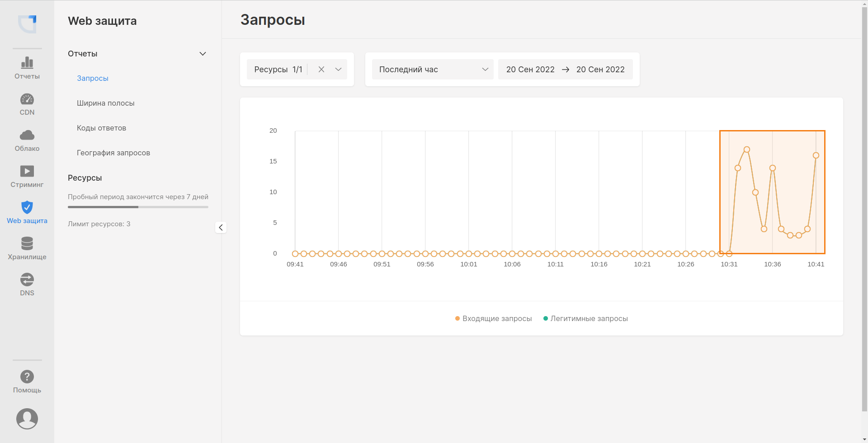Open the Последний час period dropdown
The height and width of the screenshot is (443, 868).
[x=433, y=70]
